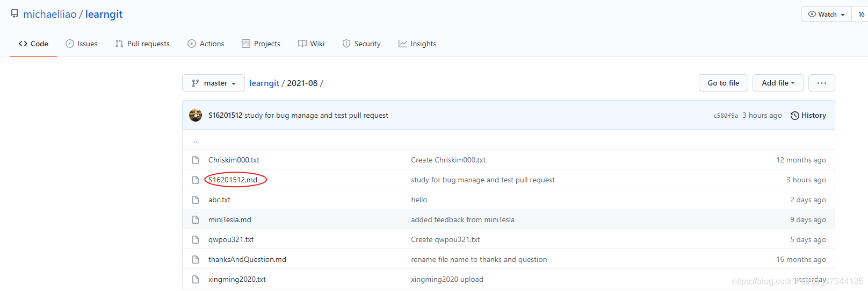Click the file icon beside Chriskim000.txt
Screen dimensions: 868x291
click(196, 160)
